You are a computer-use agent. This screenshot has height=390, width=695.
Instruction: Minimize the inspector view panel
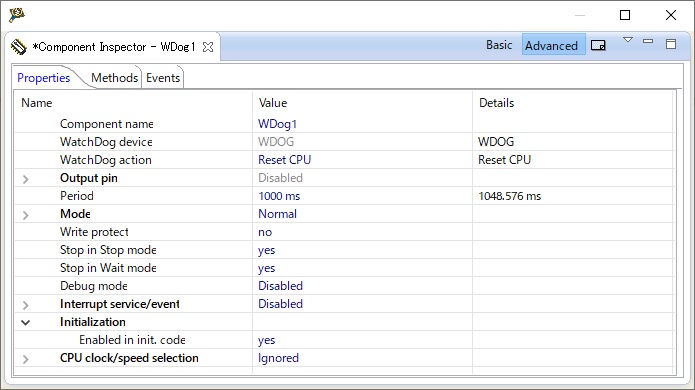click(648, 41)
